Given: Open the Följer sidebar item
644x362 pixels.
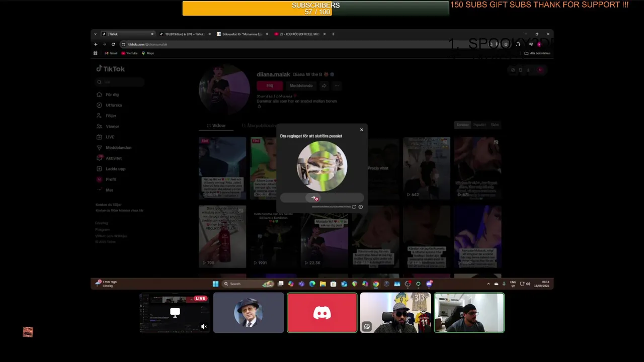Looking at the screenshot, I should click(x=107, y=116).
